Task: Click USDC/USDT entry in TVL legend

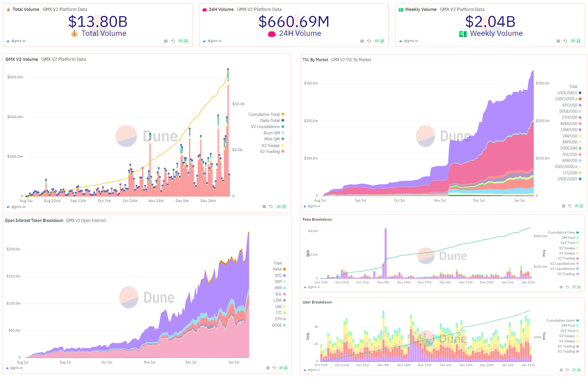Action: [x=569, y=179]
